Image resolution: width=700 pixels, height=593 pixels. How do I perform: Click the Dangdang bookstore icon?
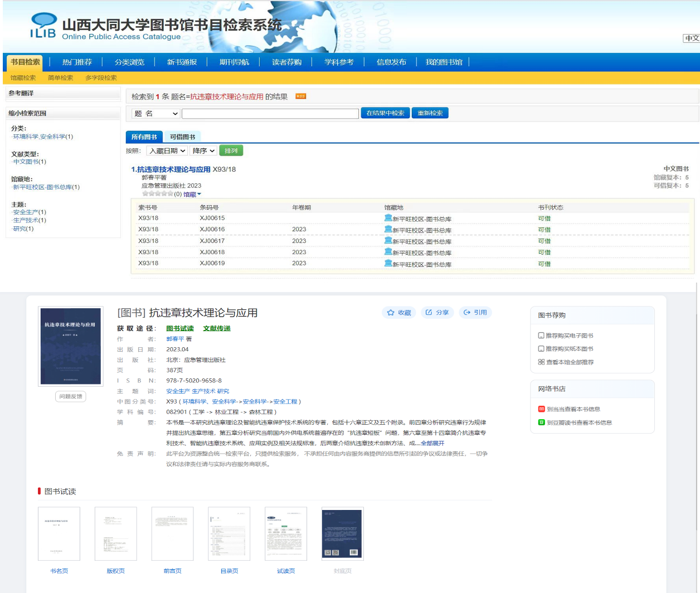[541, 409]
